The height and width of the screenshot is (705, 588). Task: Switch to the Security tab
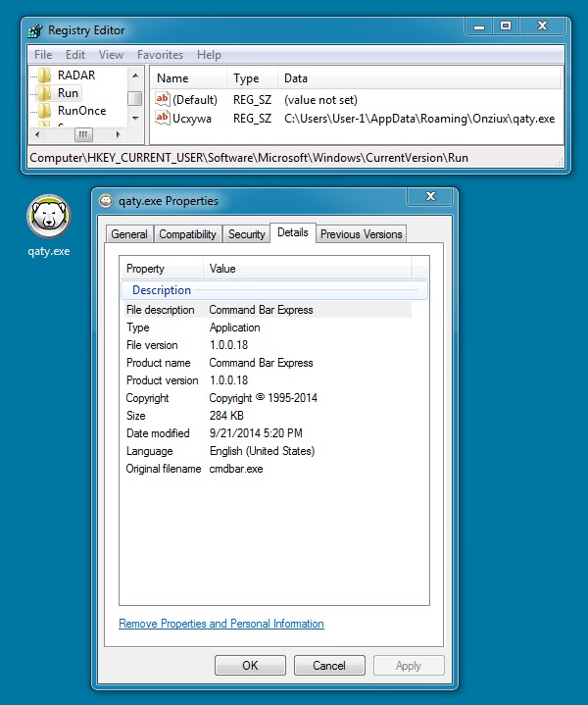tap(246, 234)
